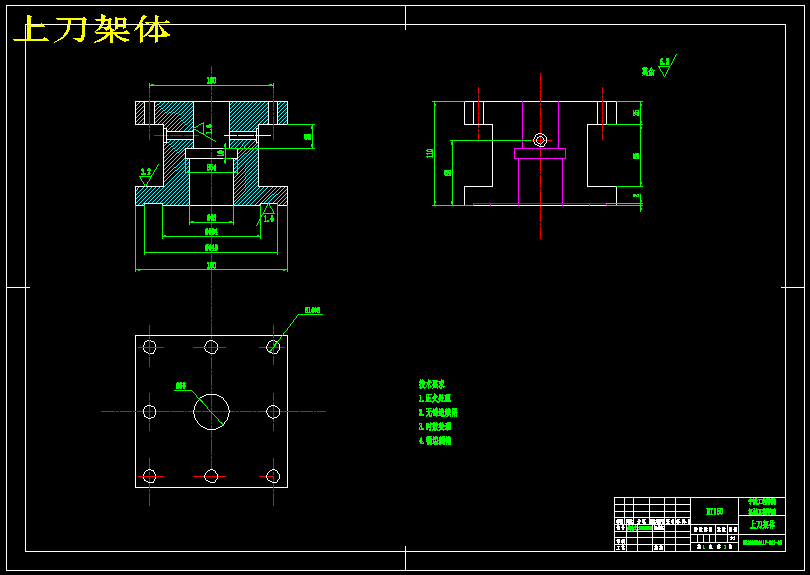The width and height of the screenshot is (810, 575).
Task: Pick the top-left bolt hole in the plan view
Action: point(149,347)
